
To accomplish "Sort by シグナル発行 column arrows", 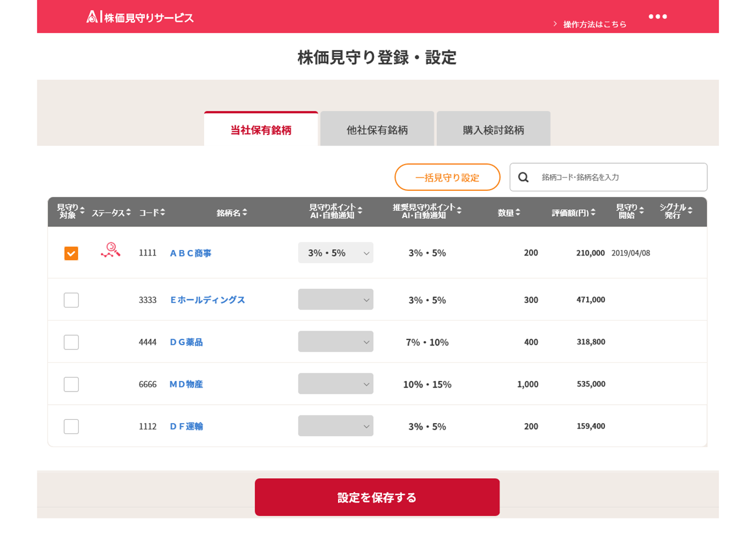I will [x=690, y=211].
